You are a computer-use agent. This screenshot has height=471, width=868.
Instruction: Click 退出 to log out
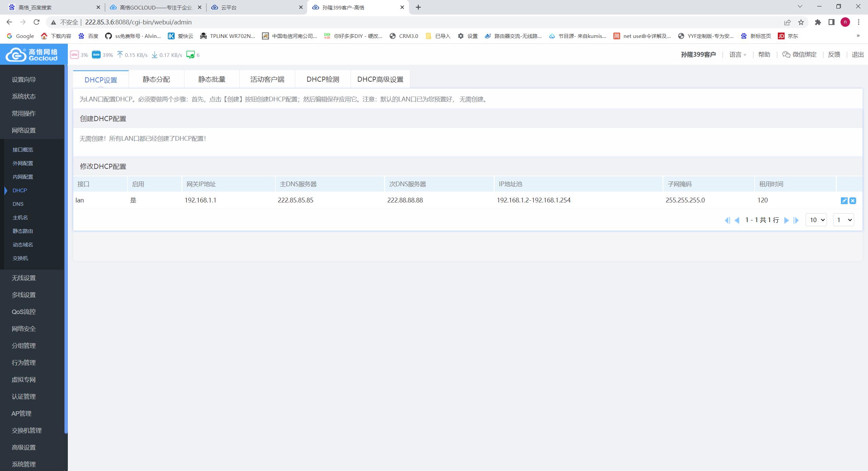(x=857, y=55)
